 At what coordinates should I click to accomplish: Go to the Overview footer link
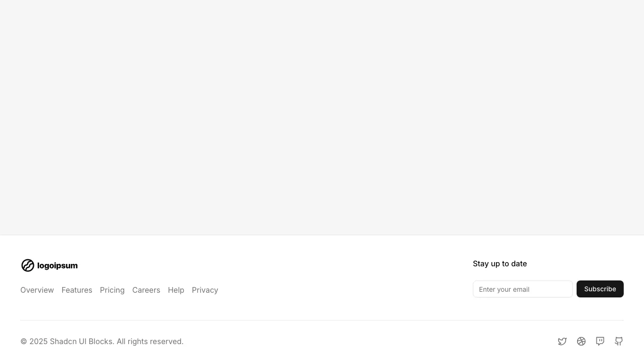pyautogui.click(x=37, y=290)
